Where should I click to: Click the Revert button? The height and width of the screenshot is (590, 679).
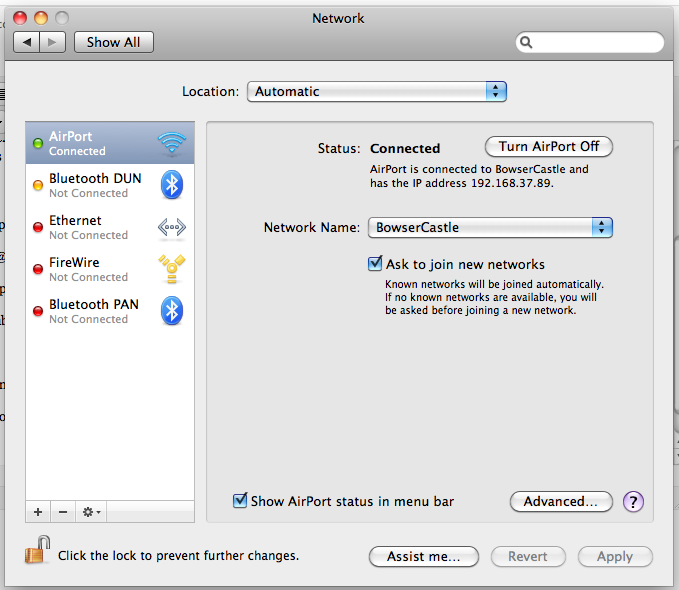pos(528,556)
